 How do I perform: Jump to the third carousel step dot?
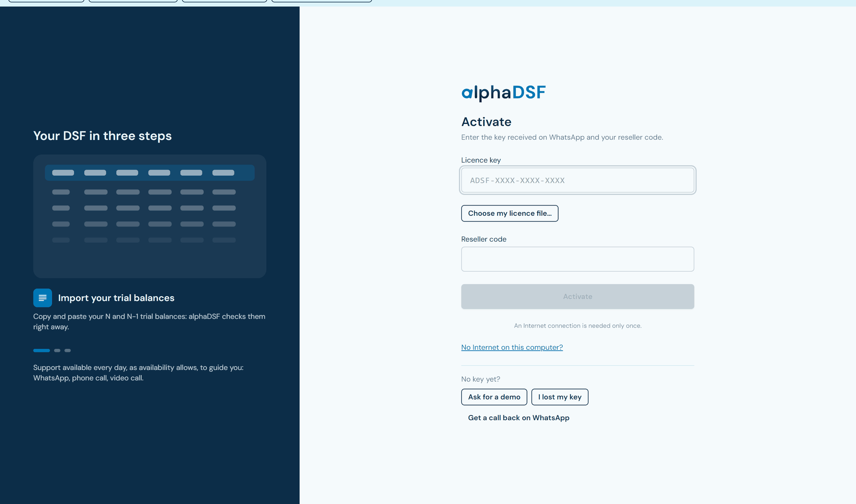(68, 350)
